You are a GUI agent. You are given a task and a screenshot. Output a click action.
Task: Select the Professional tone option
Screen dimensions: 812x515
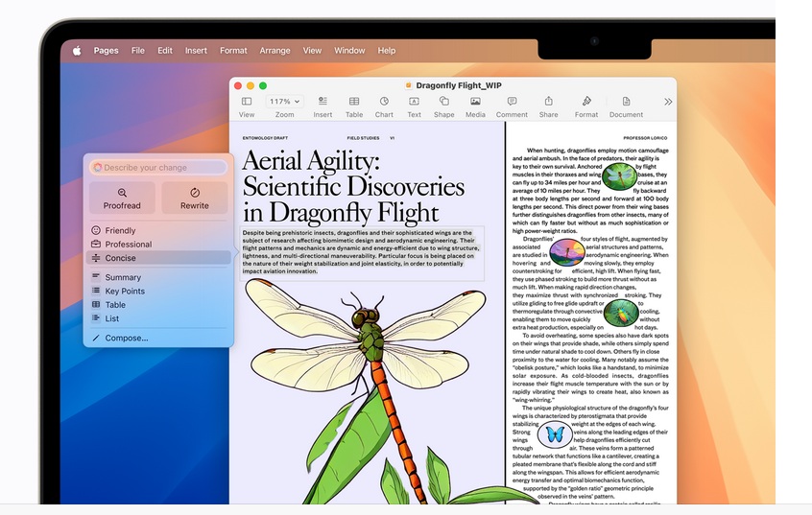(x=158, y=245)
